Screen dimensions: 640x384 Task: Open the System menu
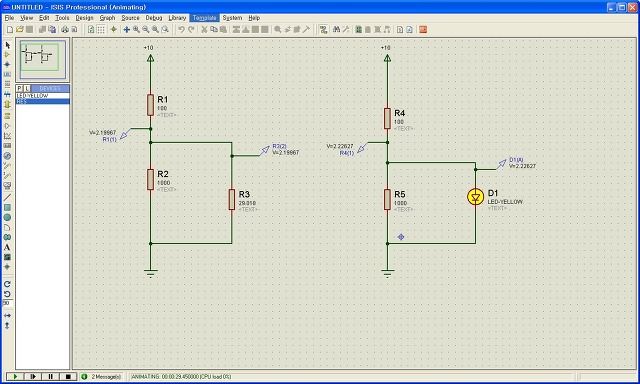[232, 18]
